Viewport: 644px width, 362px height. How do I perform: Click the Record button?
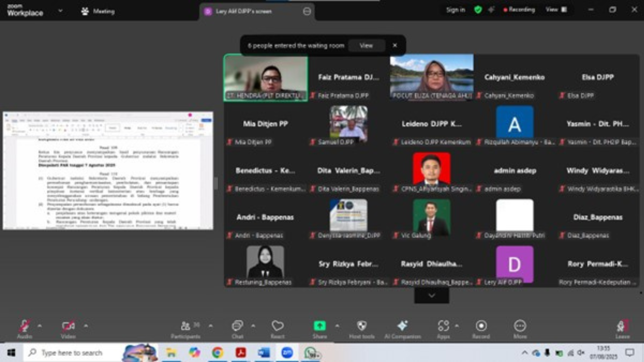coord(481,329)
